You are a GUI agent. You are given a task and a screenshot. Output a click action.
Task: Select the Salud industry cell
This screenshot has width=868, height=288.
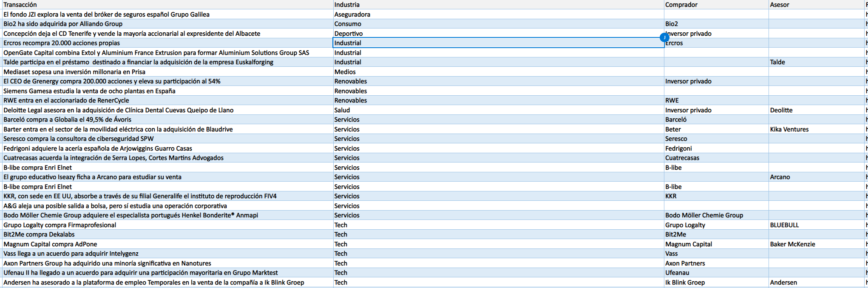pos(499,110)
